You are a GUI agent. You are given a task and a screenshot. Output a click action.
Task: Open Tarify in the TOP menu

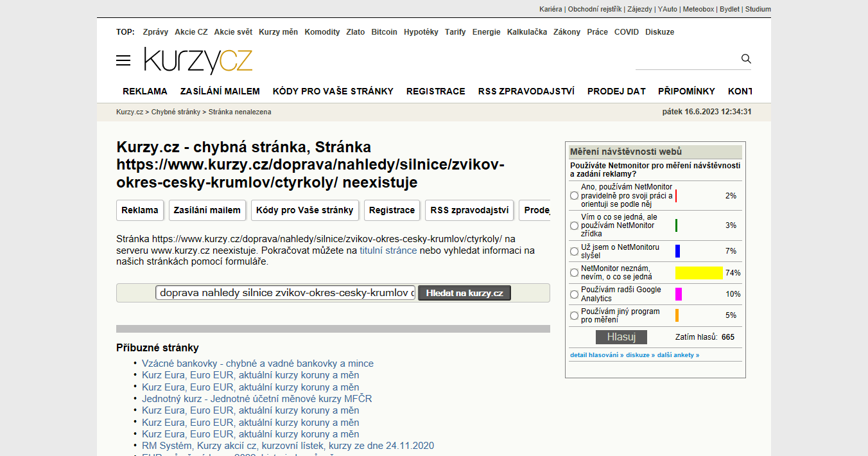pyautogui.click(x=456, y=32)
